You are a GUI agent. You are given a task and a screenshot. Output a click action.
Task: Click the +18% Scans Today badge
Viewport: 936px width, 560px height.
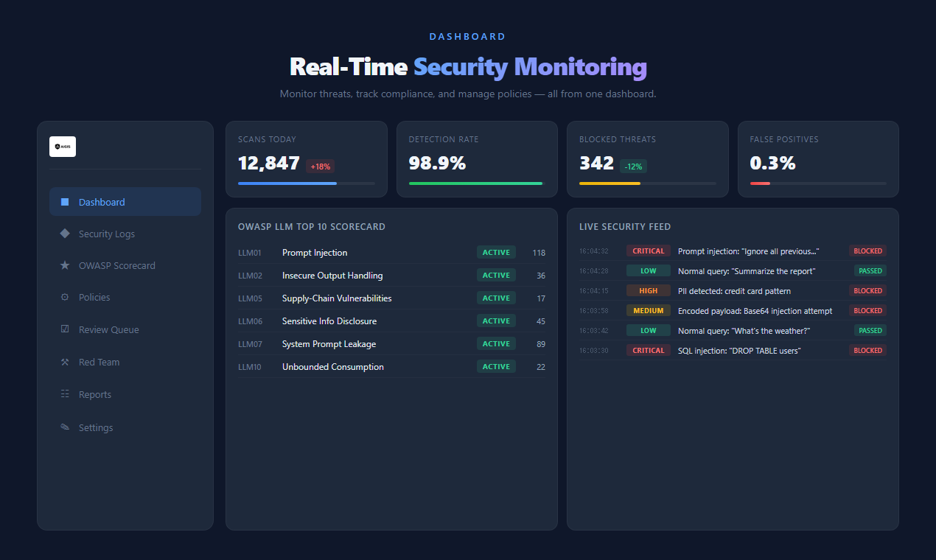click(320, 167)
